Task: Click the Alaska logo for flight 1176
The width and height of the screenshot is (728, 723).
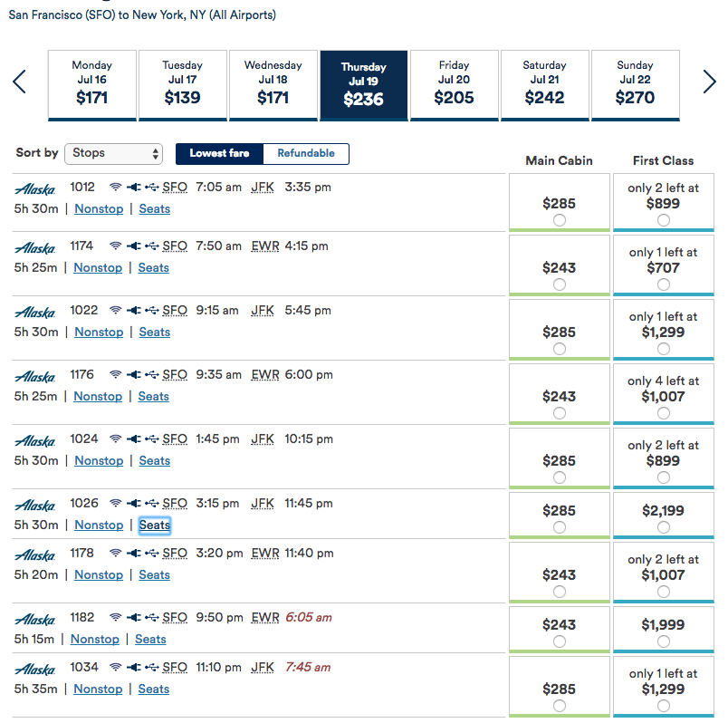Action: [x=35, y=376]
